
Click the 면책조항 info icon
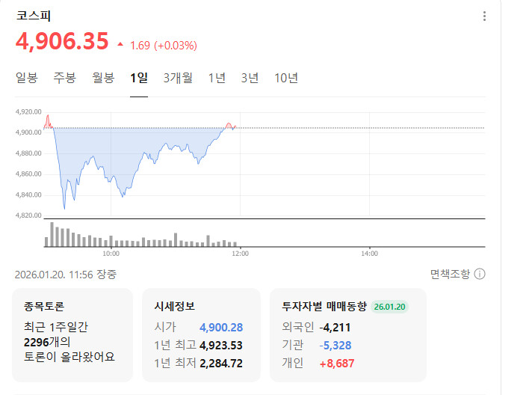pyautogui.click(x=480, y=275)
